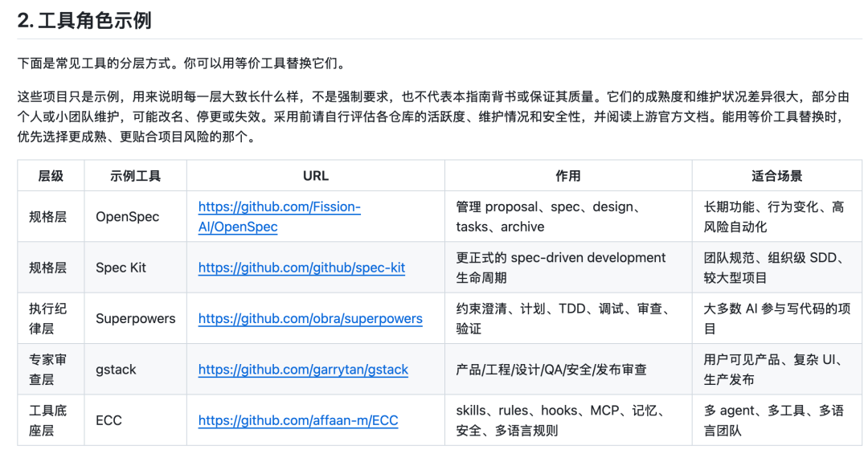Select the '工具底座层' level cell
This screenshot has height=450, width=868.
tap(51, 420)
